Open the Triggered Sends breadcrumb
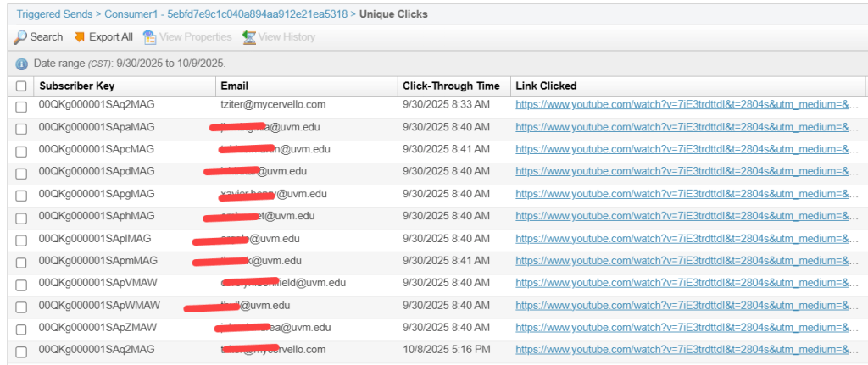Viewport: 868px width, 365px height. [x=53, y=14]
